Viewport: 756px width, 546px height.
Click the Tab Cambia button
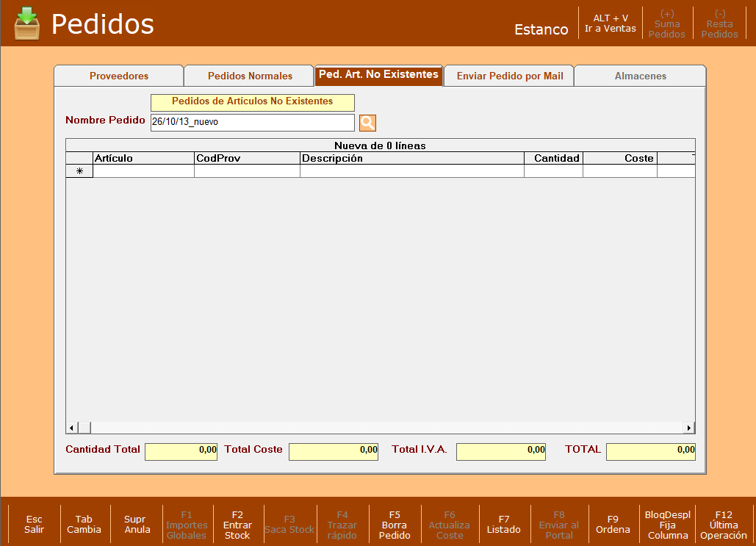point(84,524)
